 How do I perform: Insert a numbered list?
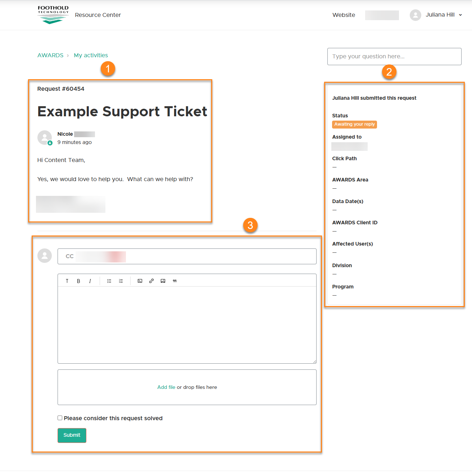(121, 281)
